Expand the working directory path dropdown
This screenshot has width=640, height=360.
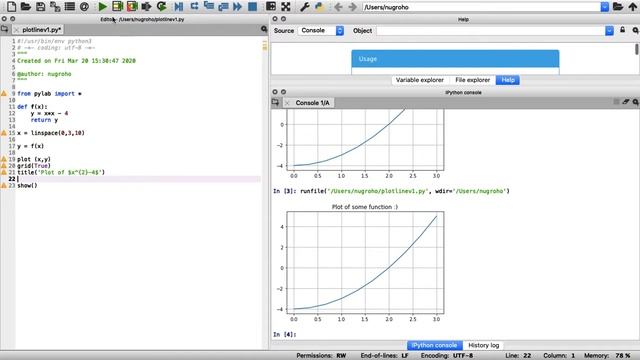604,7
